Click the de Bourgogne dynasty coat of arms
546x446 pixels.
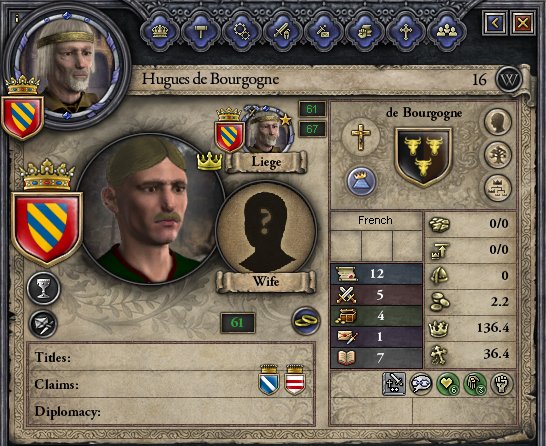pyautogui.click(x=423, y=157)
